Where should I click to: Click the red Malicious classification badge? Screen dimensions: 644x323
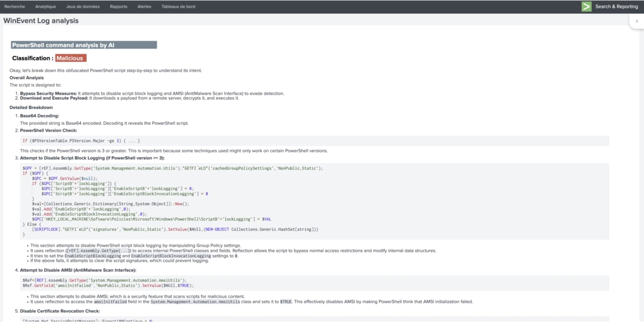click(70, 58)
